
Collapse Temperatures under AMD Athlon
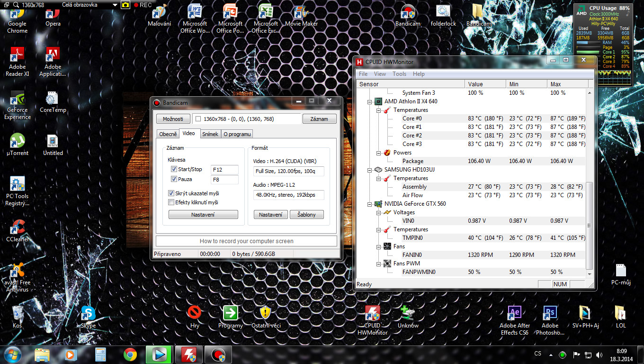point(379,110)
